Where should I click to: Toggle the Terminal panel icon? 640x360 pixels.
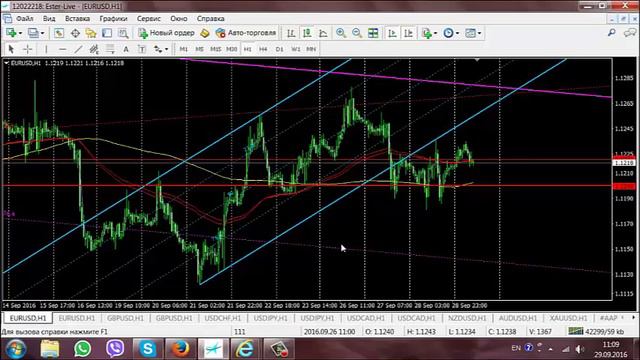(107, 33)
